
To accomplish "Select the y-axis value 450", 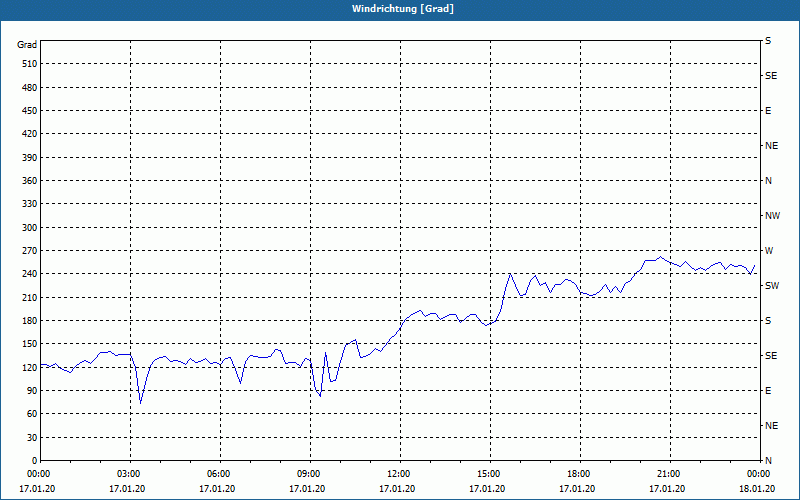I will click(30, 111).
